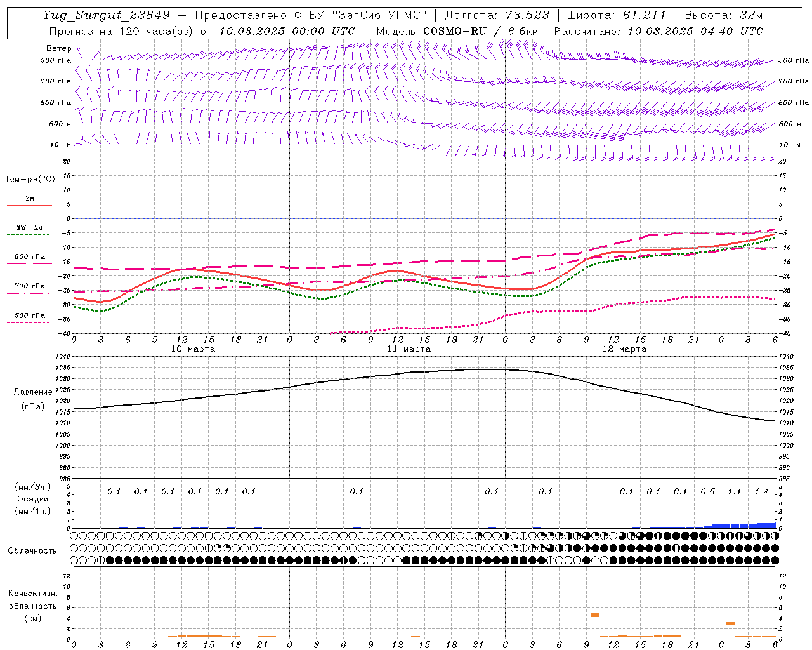This screenshot has height=650, width=812.
Task: Click the black pressure curve peak near 1034
Action: [x=492, y=369]
